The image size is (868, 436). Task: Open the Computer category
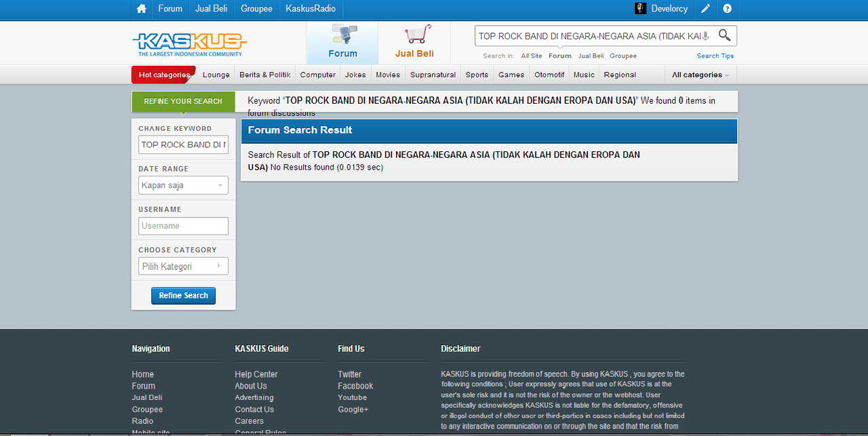[x=318, y=75]
